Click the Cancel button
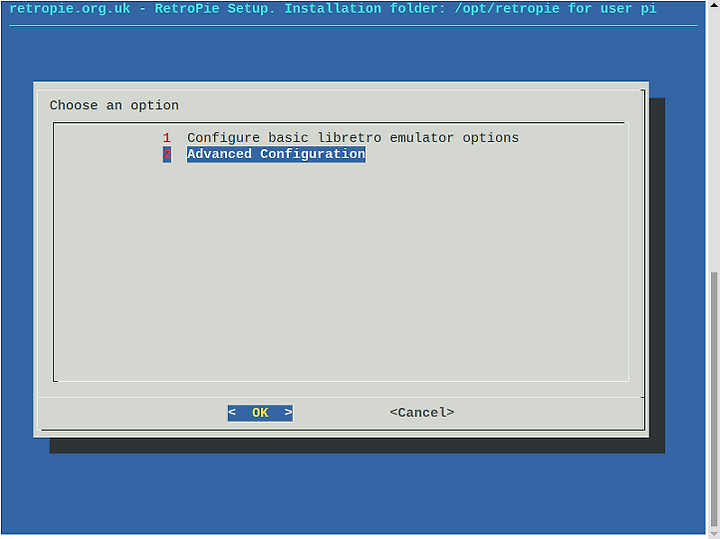Viewport: 720px width, 539px height. click(422, 413)
